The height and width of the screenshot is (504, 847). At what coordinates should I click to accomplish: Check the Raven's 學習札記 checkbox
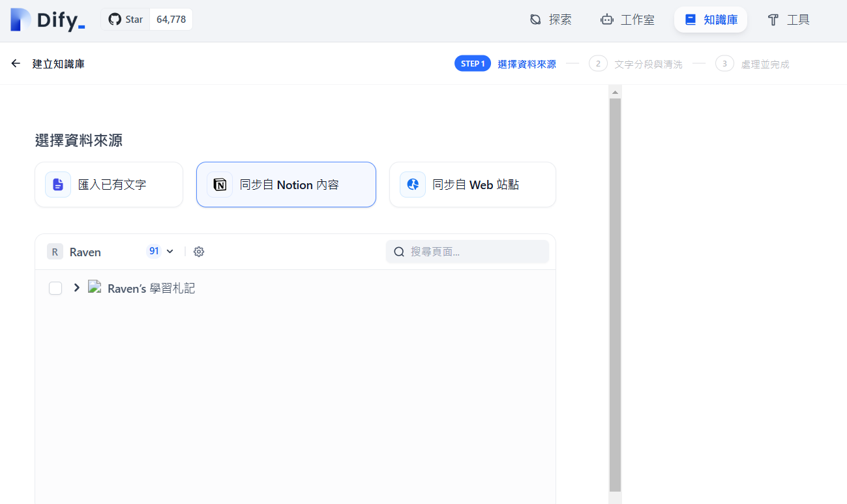[x=55, y=288]
